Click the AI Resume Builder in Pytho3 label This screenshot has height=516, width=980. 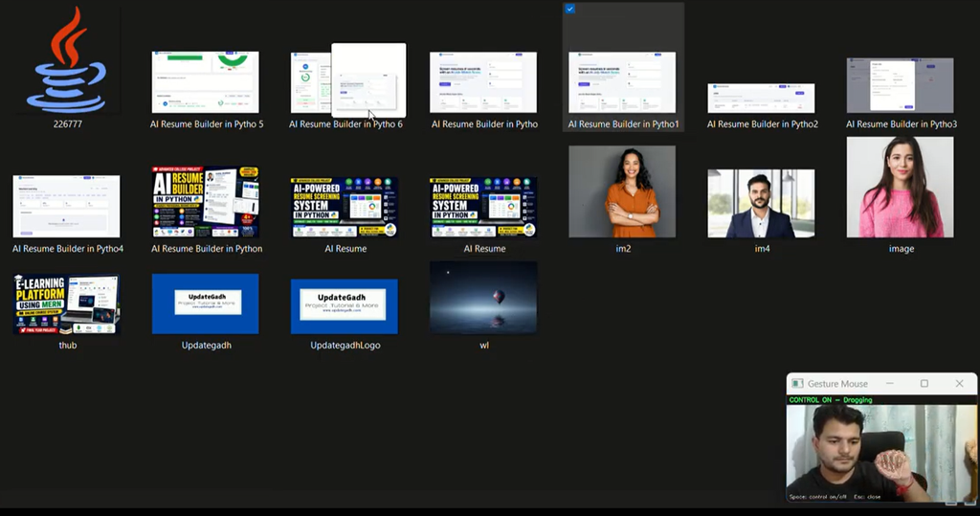click(902, 123)
